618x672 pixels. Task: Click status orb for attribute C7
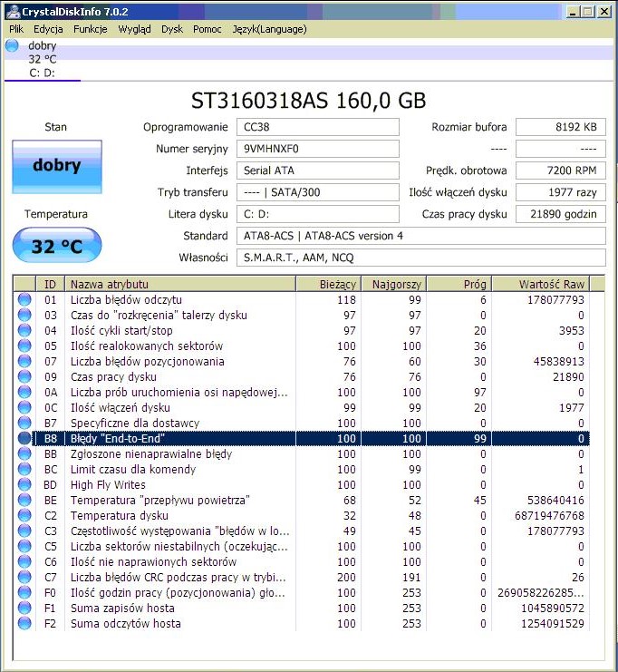24,578
